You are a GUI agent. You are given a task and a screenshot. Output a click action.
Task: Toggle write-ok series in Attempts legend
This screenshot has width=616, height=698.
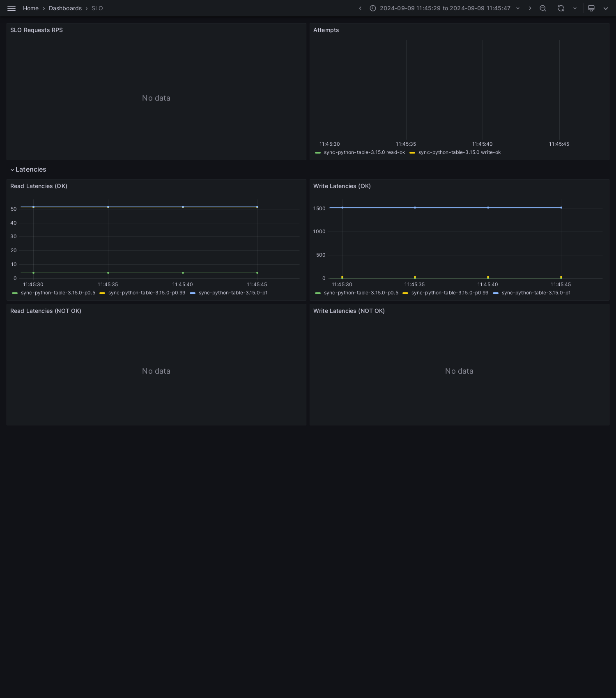tap(460, 152)
